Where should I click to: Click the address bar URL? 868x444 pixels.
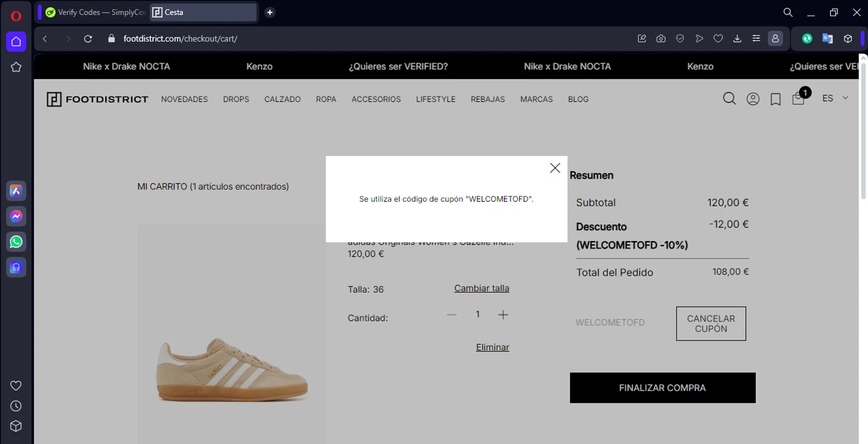[x=180, y=39]
